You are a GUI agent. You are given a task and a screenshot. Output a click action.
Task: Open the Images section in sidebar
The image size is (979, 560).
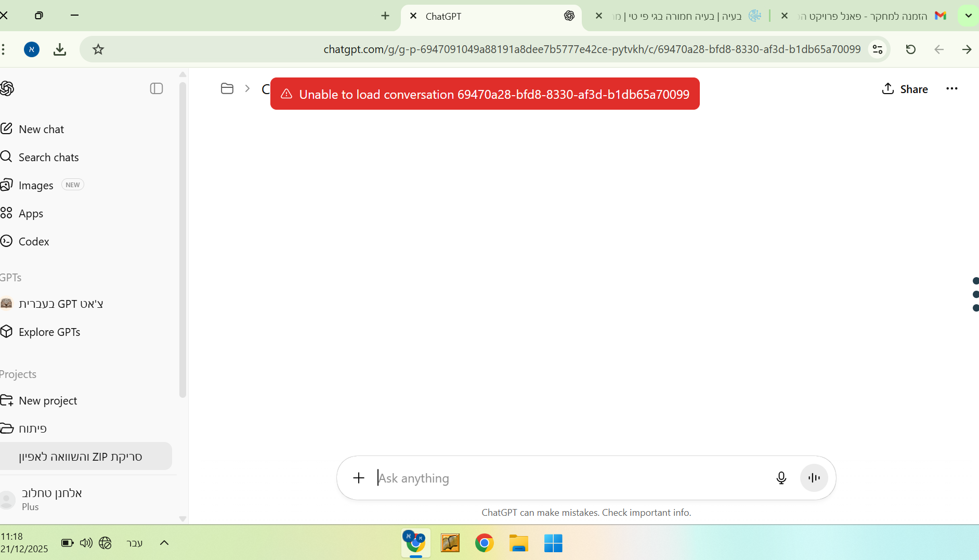tap(35, 185)
